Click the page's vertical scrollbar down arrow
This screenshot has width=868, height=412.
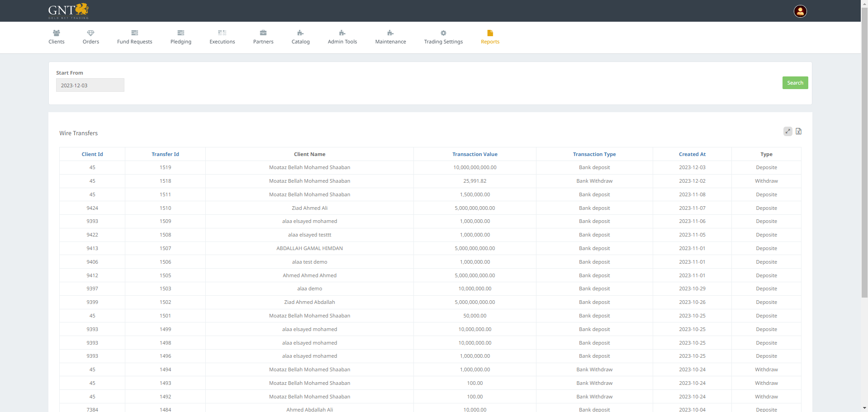coord(864,408)
